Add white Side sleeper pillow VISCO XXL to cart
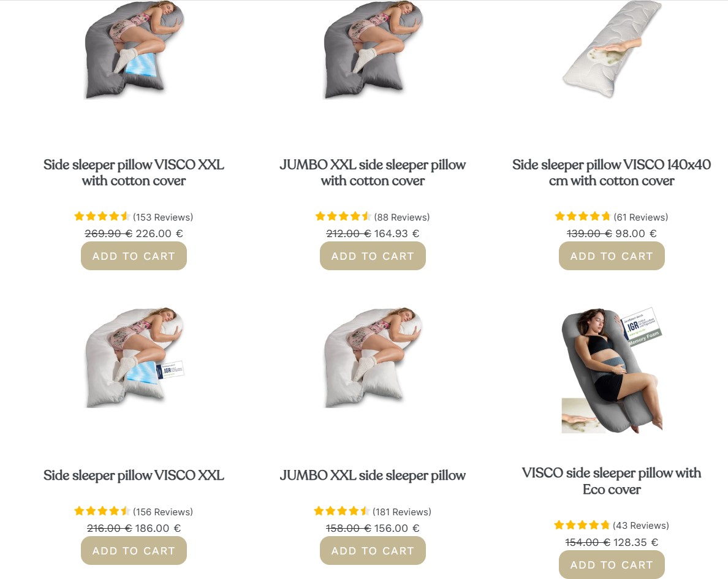This screenshot has width=728, height=579. coord(134,551)
